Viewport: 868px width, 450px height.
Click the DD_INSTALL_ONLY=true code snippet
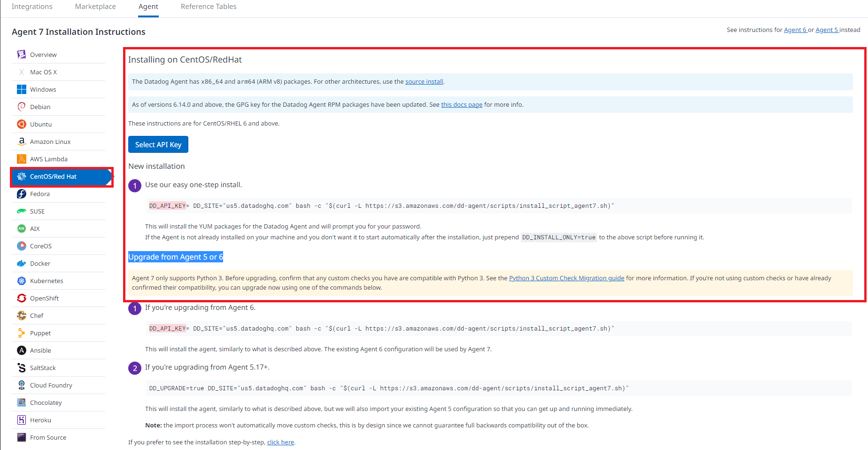(559, 237)
